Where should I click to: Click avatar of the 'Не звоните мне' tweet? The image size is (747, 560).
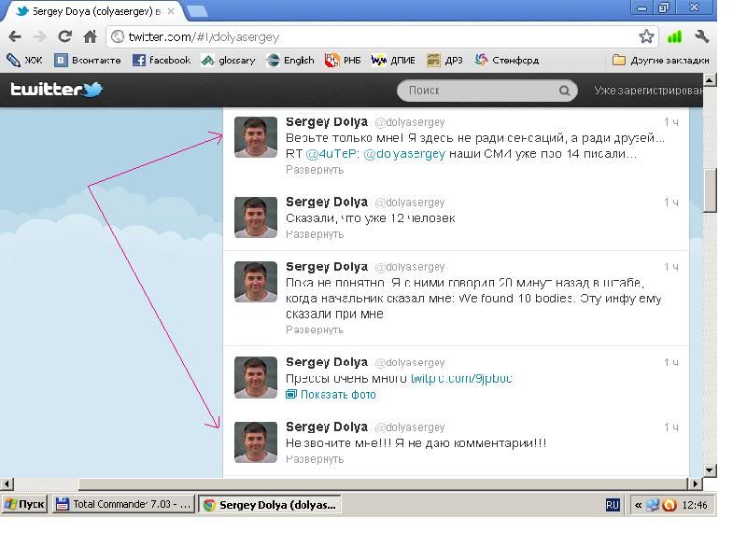256,441
